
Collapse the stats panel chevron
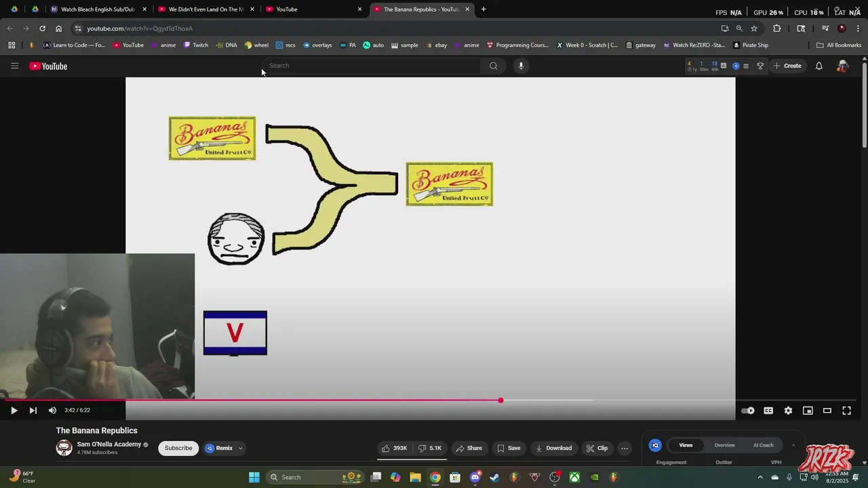(x=793, y=445)
